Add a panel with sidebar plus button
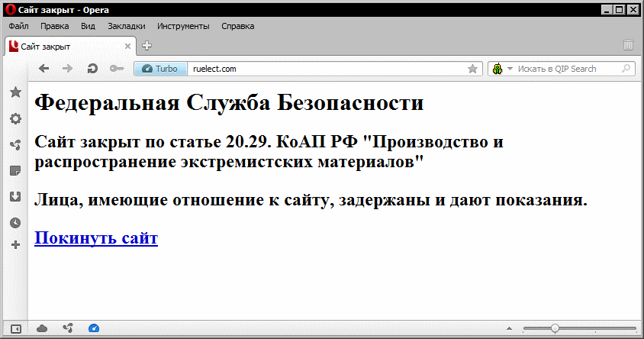The image size is (644, 339). 14,245
